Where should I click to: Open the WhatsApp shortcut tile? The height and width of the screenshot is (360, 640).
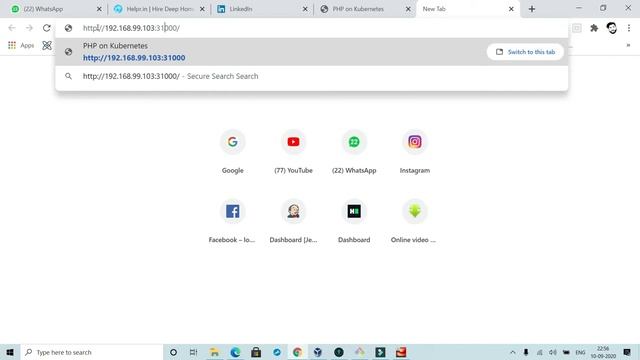tap(354, 152)
